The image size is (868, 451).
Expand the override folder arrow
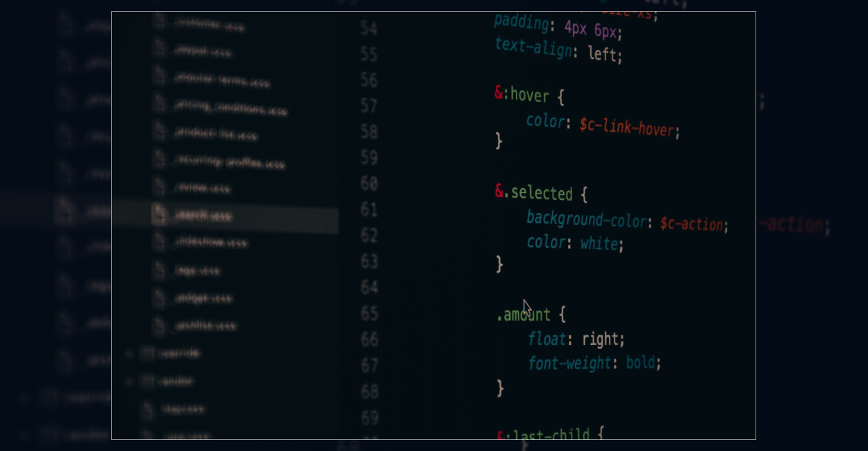(129, 353)
